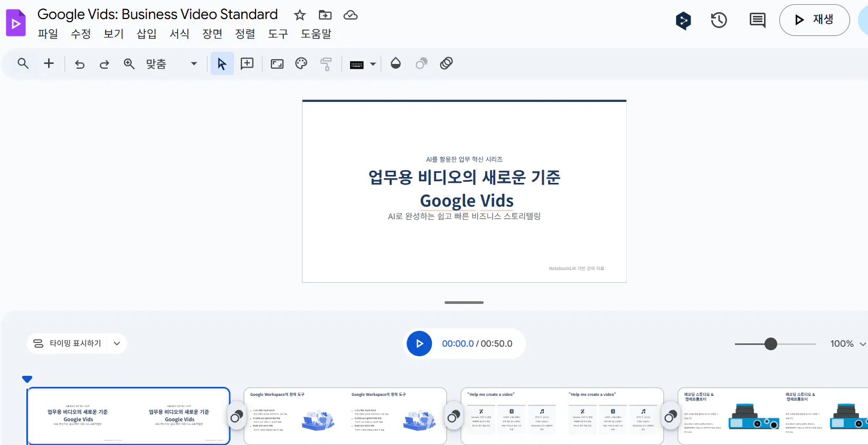
Task: Add a comment with the toolbar icon
Action: pos(247,64)
